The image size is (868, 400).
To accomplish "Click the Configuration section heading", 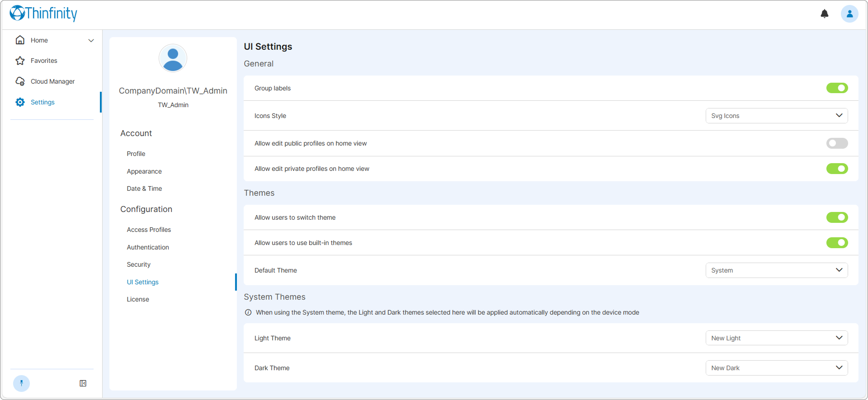I will click(146, 209).
